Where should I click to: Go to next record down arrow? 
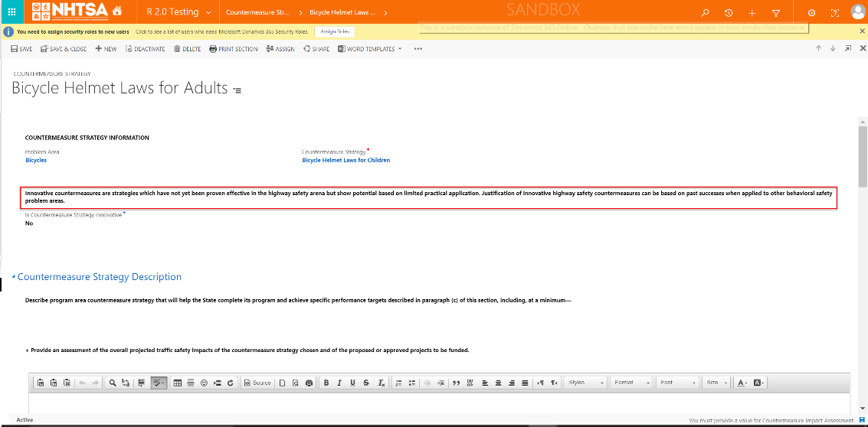click(x=833, y=49)
